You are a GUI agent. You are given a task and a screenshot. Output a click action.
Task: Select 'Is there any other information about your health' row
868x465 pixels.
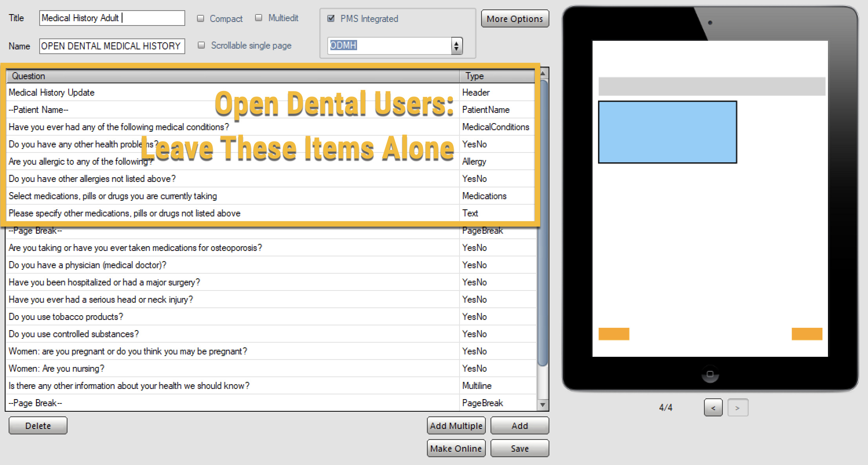click(271, 386)
